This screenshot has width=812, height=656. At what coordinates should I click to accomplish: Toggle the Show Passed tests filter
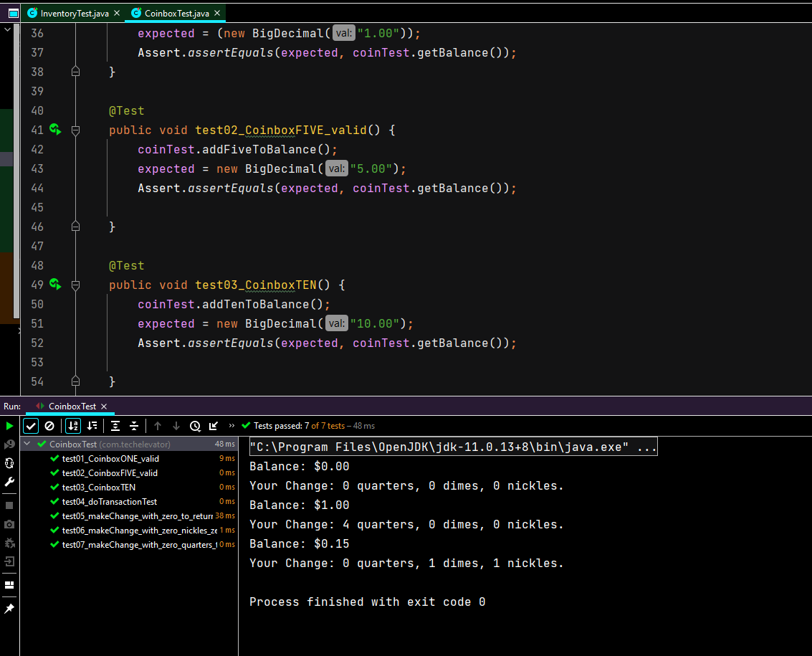[x=30, y=425]
